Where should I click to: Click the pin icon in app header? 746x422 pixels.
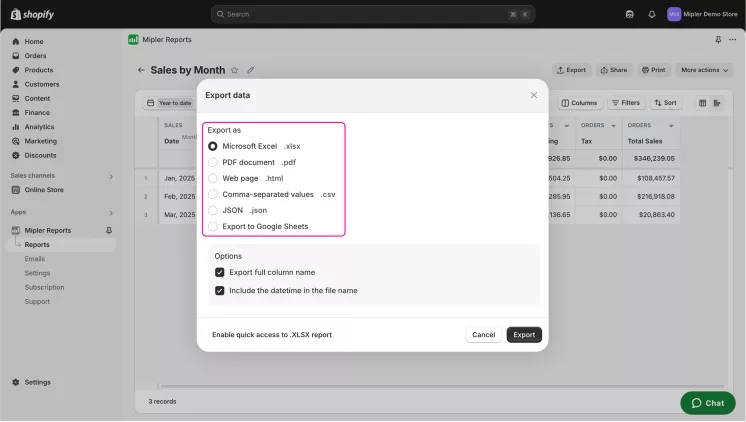coord(718,39)
